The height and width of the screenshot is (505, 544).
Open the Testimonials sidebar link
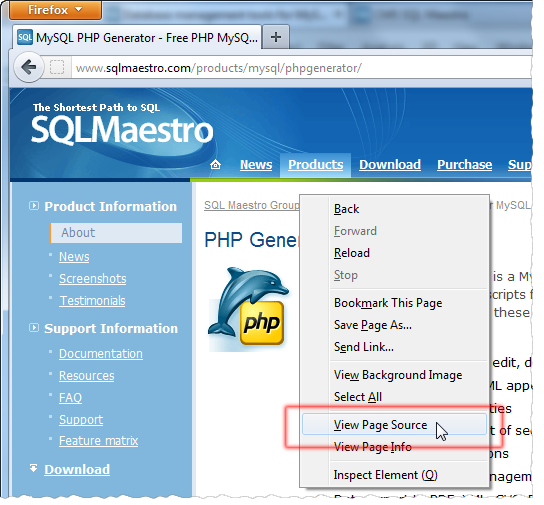coord(93,301)
